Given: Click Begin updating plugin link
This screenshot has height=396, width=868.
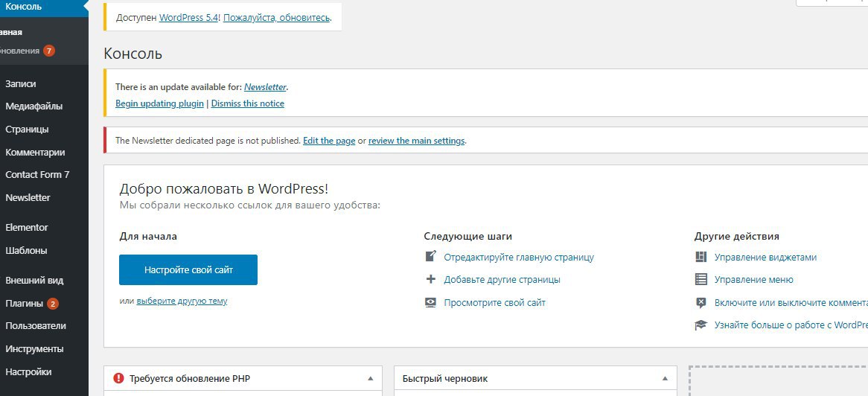Looking at the screenshot, I should coord(159,103).
